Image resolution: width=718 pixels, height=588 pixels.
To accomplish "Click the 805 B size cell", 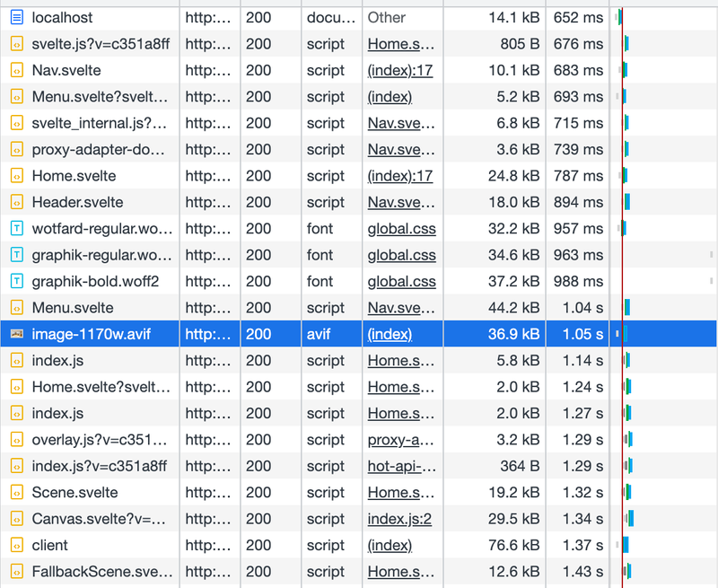I will point(495,44).
